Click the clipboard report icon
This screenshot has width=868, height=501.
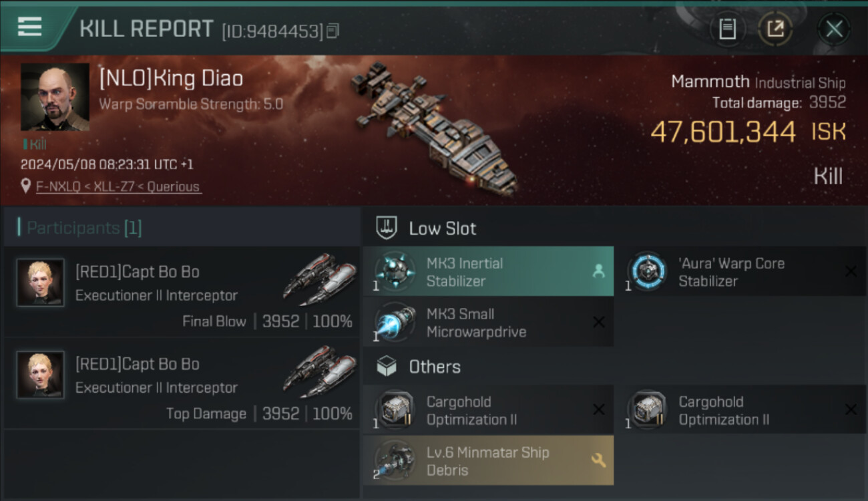[x=727, y=29]
